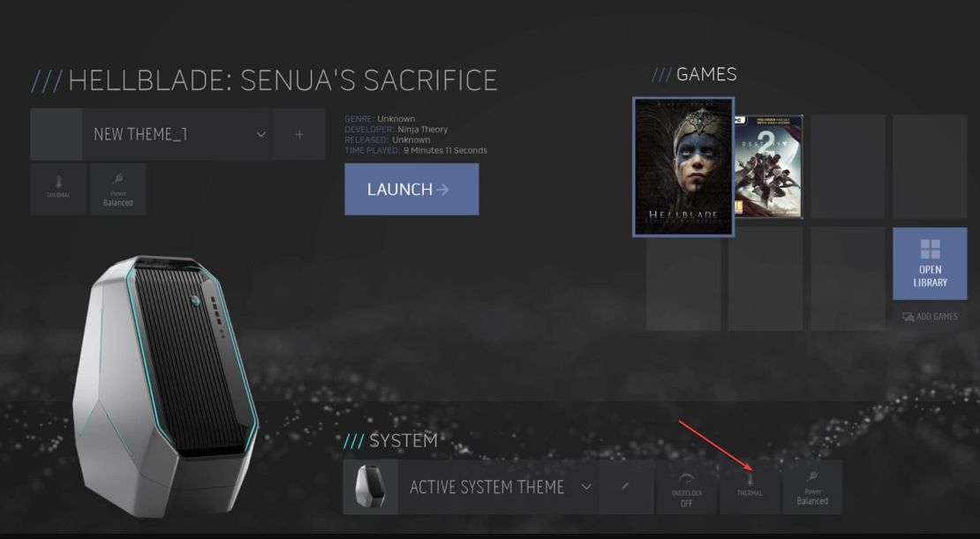
Task: Select the Destiny 2 game cover
Action: click(x=769, y=167)
